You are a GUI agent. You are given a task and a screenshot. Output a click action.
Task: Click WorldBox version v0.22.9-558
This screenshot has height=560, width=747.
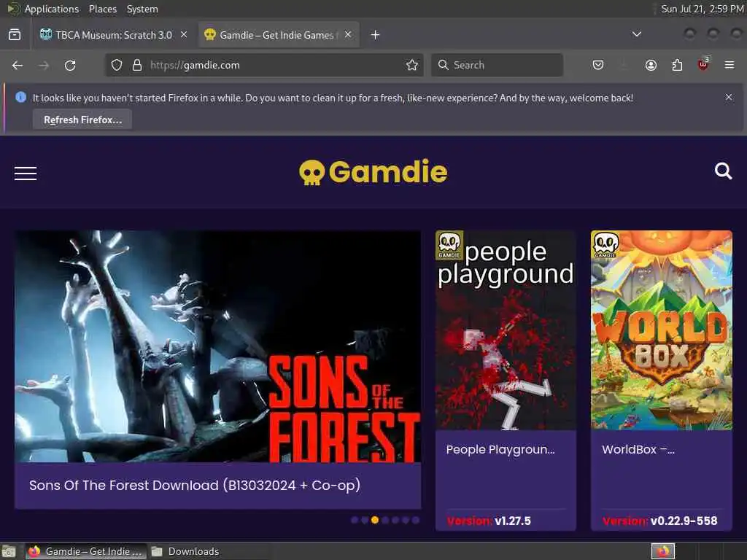point(659,521)
